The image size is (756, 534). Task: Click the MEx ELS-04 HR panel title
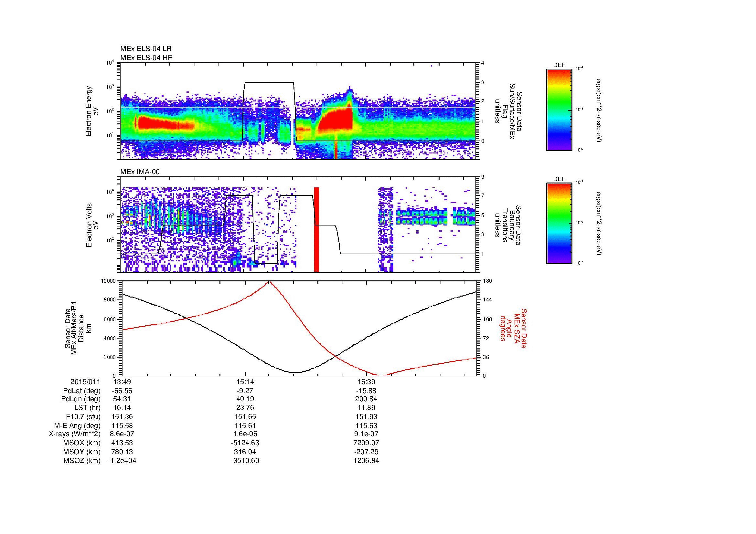pos(146,58)
